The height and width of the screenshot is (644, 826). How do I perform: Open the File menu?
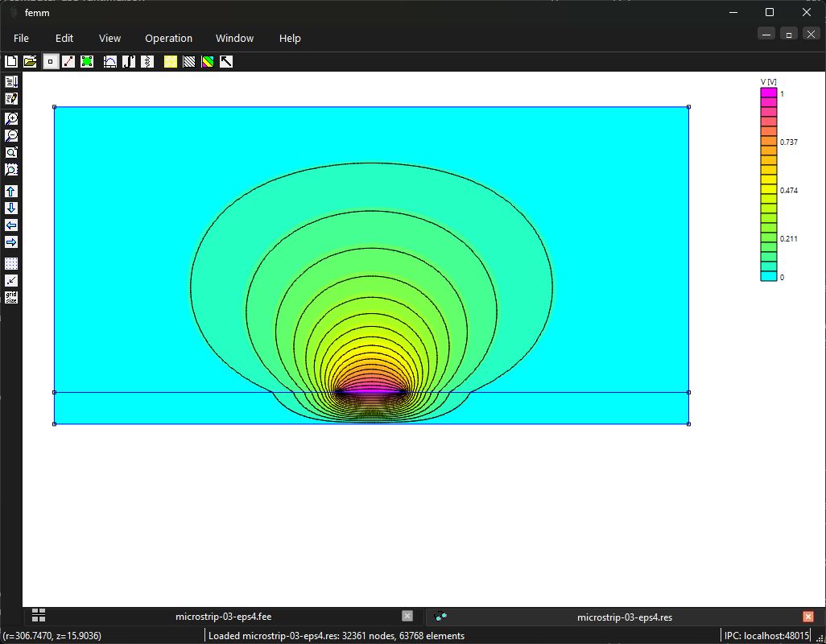point(21,39)
